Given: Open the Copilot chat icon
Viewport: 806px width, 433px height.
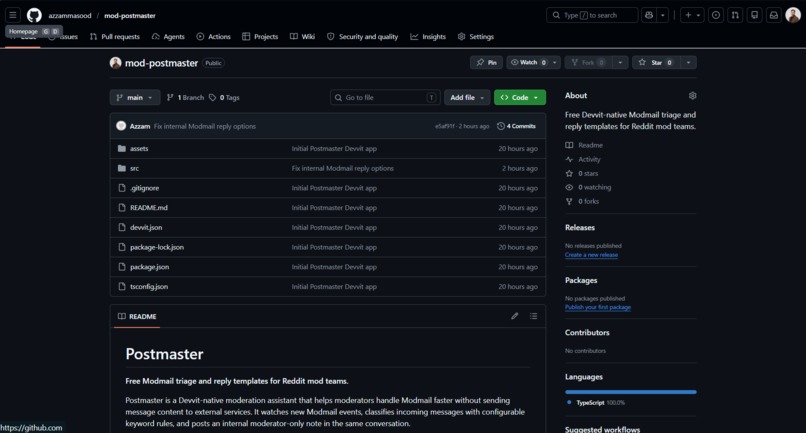Looking at the screenshot, I should [x=649, y=15].
